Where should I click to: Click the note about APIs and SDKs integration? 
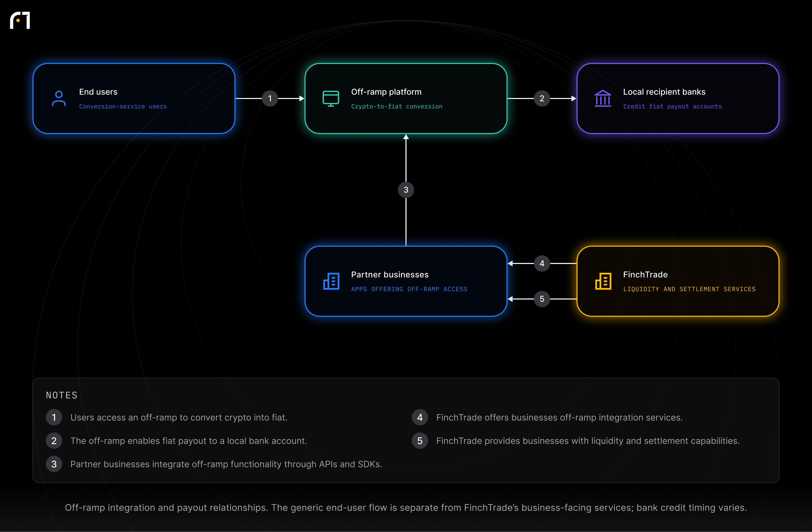[x=226, y=464]
